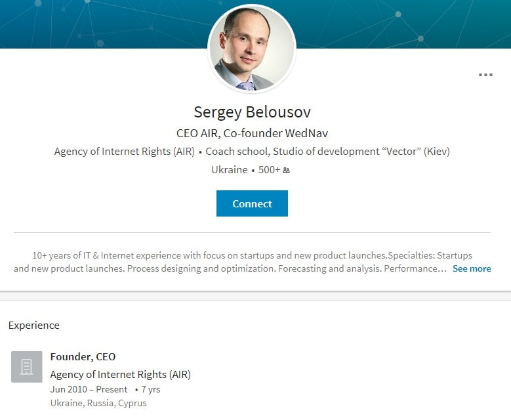Expand the summary with See more
The image size is (511, 420).
point(471,268)
